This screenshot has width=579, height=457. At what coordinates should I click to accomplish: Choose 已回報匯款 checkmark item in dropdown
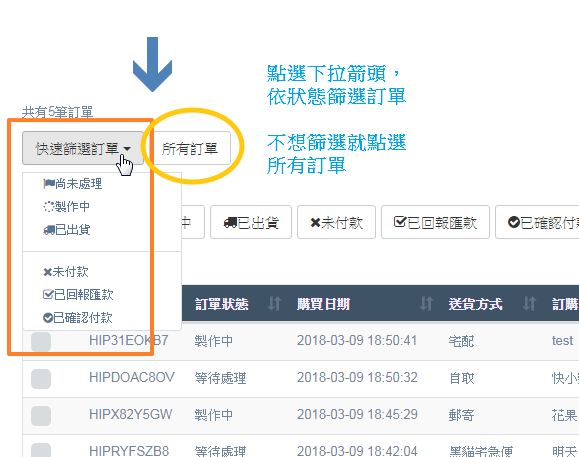coord(78,295)
